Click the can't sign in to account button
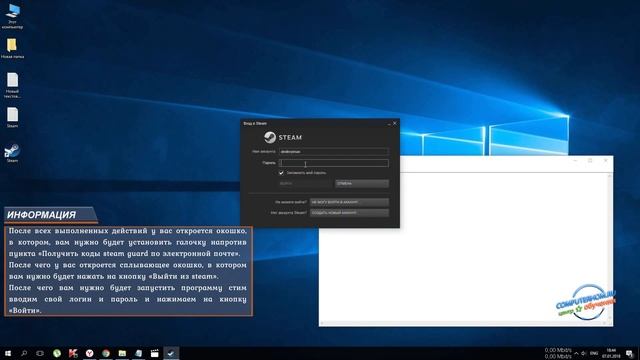 coord(349,202)
